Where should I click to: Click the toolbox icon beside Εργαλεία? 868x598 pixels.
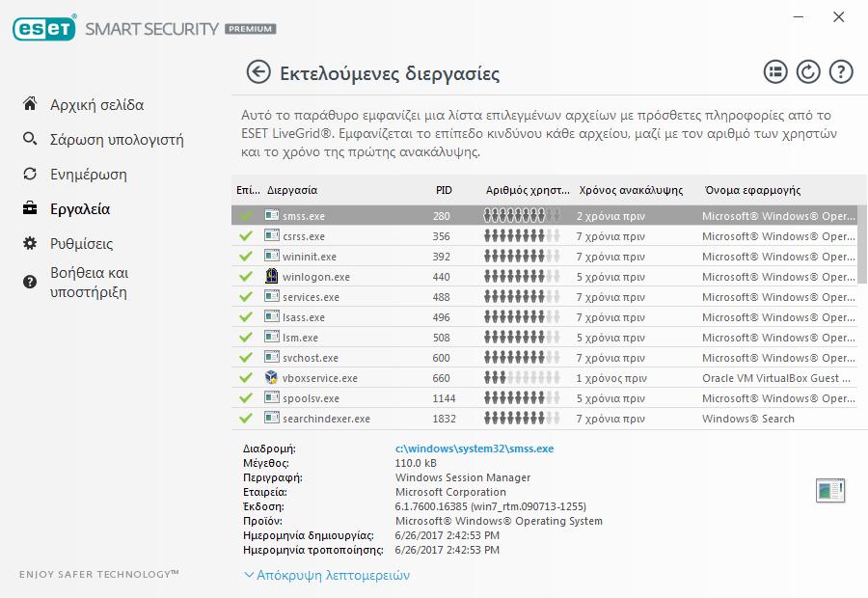30,208
